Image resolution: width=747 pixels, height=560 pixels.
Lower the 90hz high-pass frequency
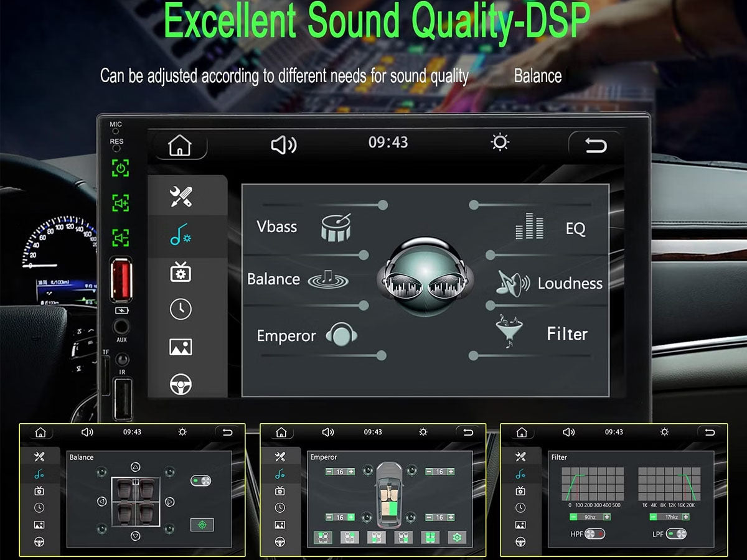point(573,516)
